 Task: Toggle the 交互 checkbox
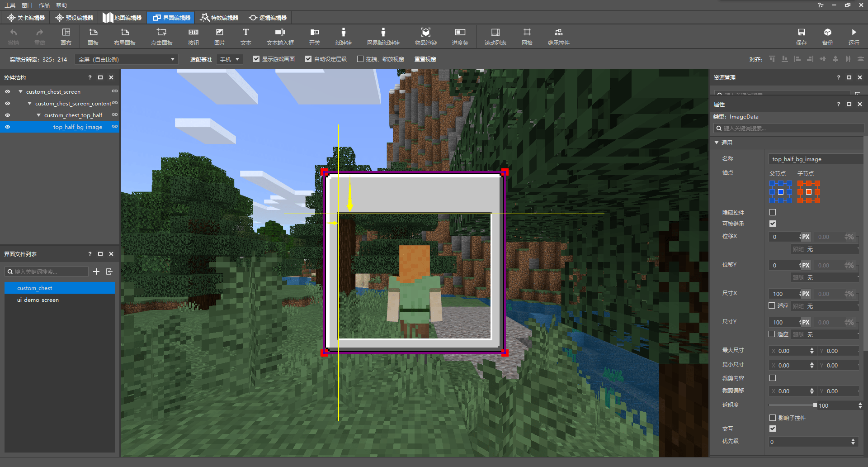pos(773,429)
